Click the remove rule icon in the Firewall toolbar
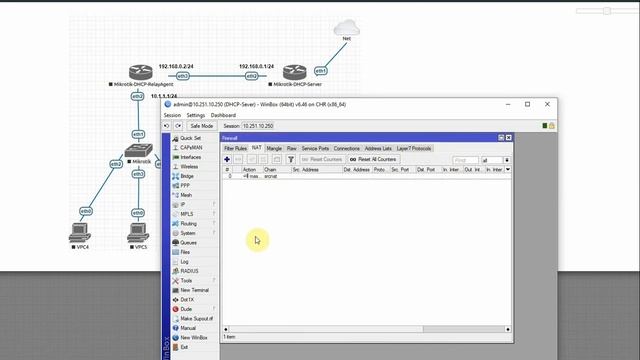 click(238, 159)
